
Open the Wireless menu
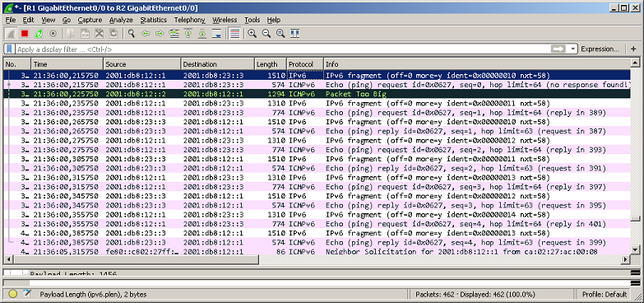coord(225,20)
